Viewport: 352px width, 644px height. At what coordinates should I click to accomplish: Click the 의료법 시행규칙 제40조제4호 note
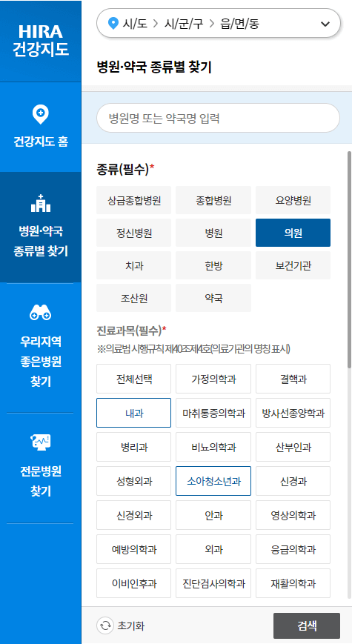click(193, 350)
